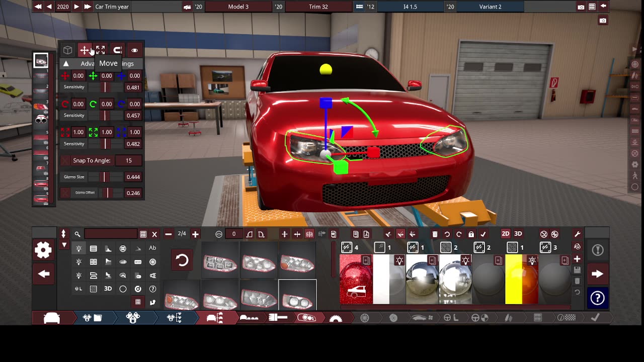Collapse the Advanced Settings panel
The width and height of the screenshot is (644, 362).
[x=66, y=64]
